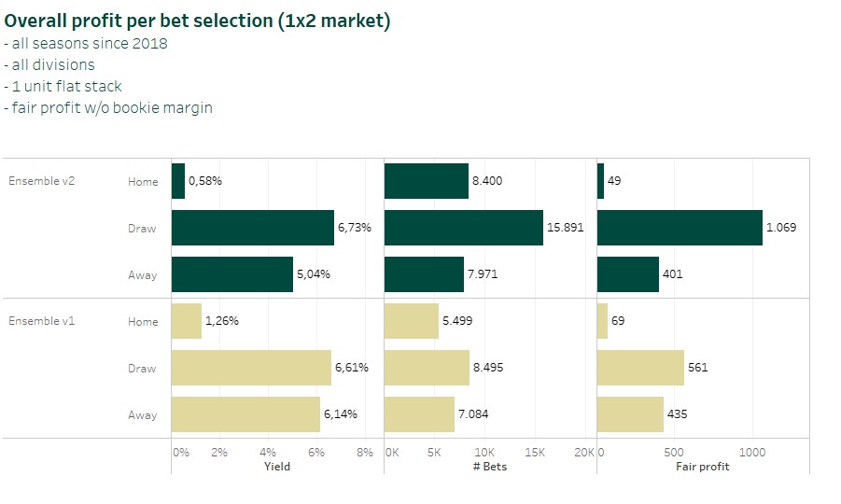The image size is (841, 504).
Task: Select the Ensemble v2 Draw fair profit bar
Action: tap(679, 228)
